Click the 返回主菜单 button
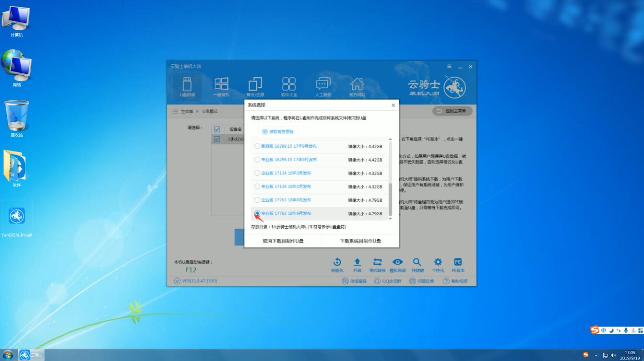 [x=452, y=111]
